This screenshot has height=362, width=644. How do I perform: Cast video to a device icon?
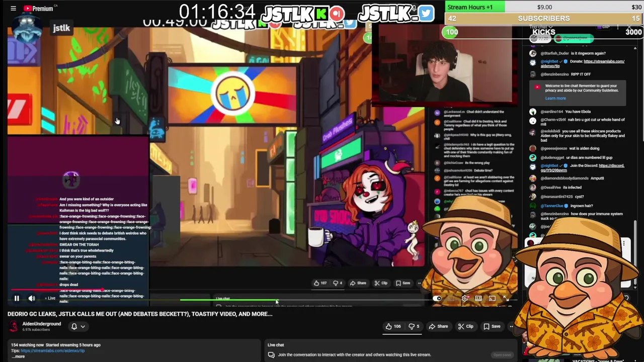492,299
